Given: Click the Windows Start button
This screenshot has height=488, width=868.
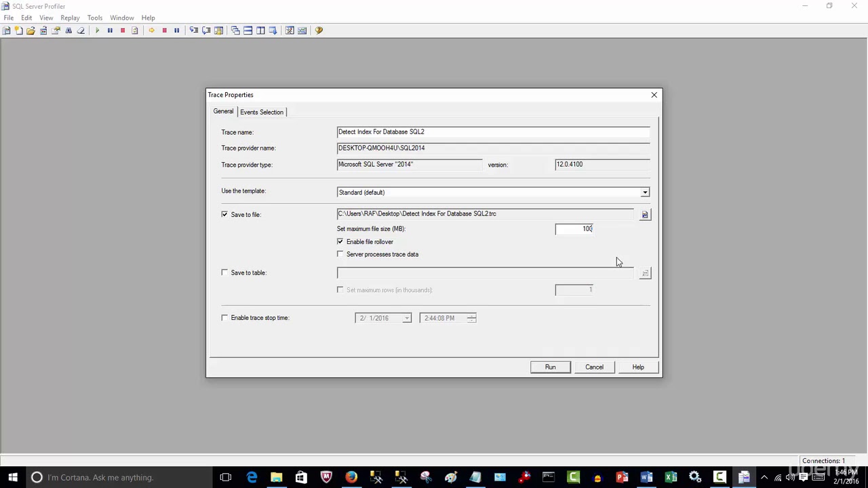Looking at the screenshot, I should tap(13, 477).
